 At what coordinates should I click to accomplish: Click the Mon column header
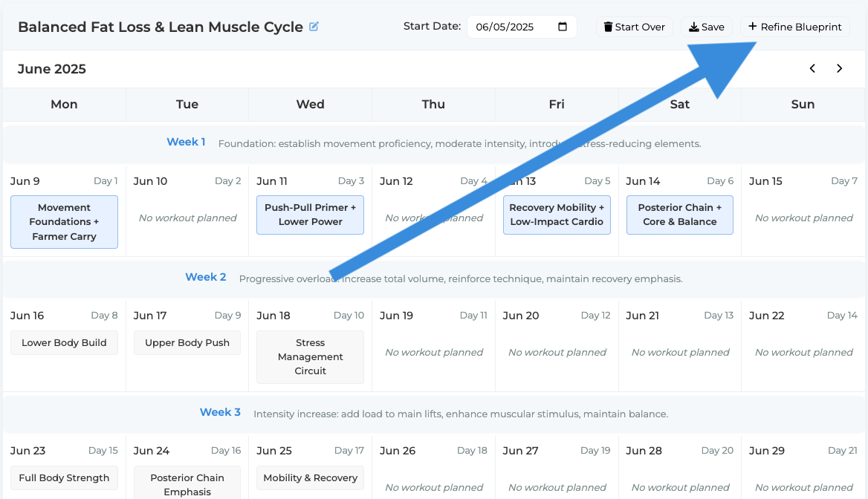[64, 104]
